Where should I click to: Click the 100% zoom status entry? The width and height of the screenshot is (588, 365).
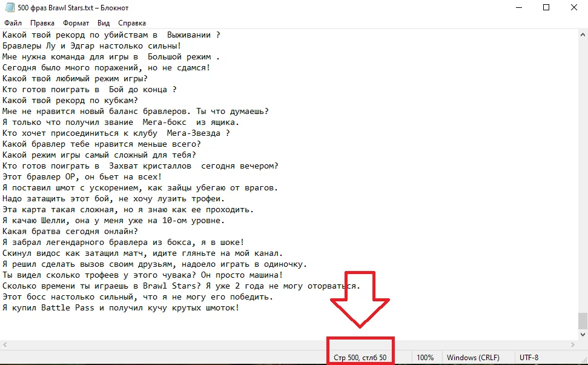[425, 358]
